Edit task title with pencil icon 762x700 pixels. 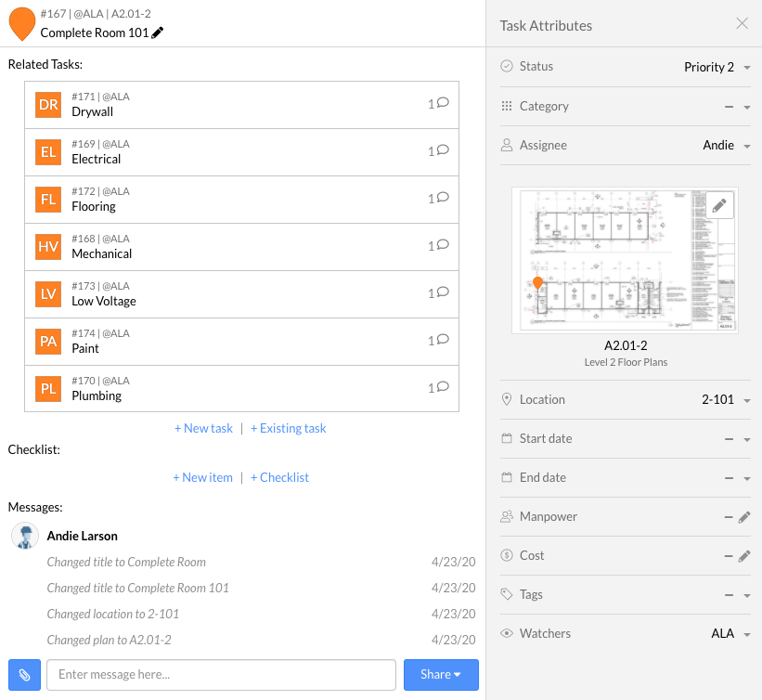158,33
